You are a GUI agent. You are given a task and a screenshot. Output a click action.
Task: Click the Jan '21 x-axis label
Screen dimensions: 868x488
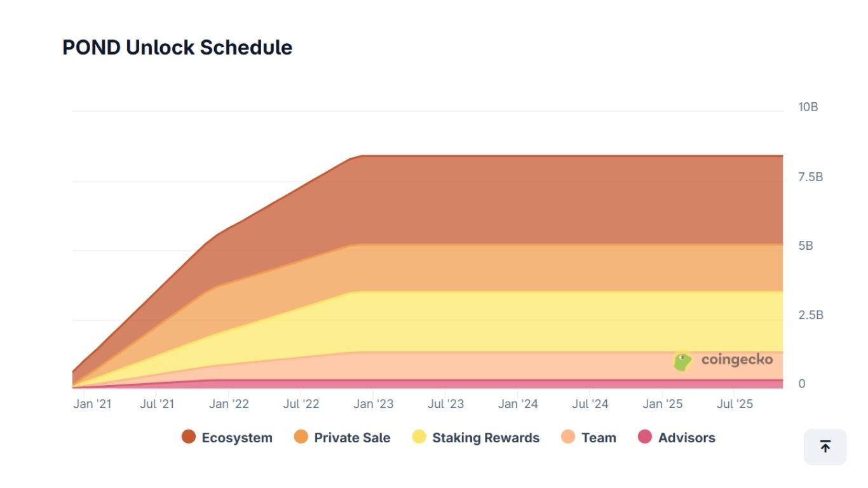[x=92, y=404]
